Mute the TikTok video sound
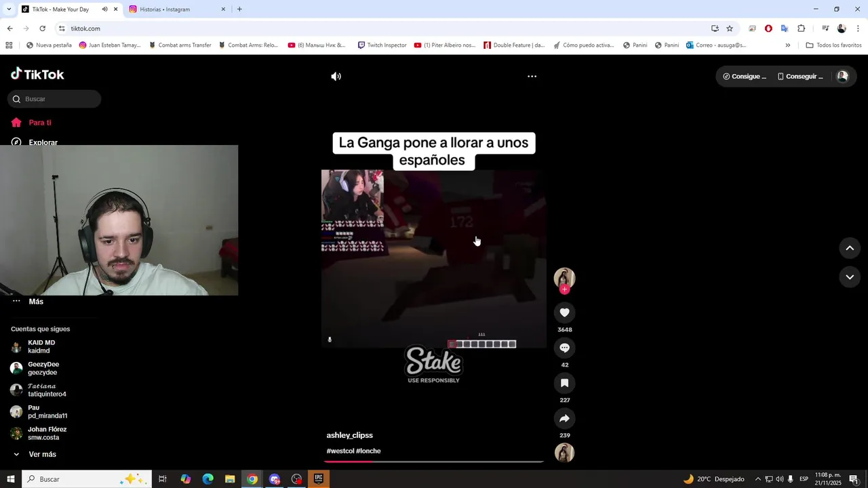868x488 pixels. [336, 77]
